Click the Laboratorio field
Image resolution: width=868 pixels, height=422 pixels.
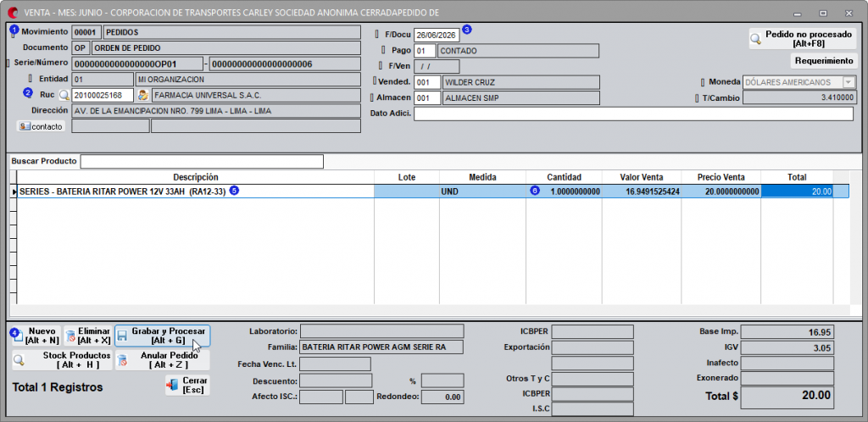[381, 331]
